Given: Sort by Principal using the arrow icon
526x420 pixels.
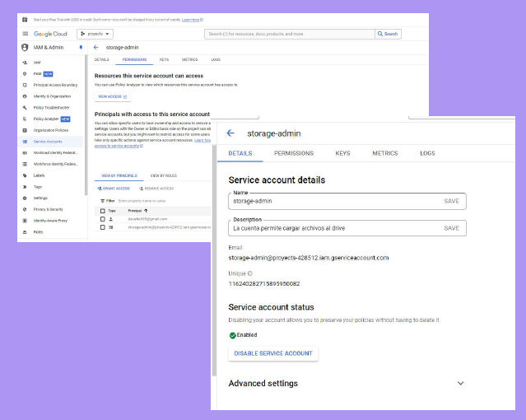Looking at the screenshot, I should [x=146, y=211].
